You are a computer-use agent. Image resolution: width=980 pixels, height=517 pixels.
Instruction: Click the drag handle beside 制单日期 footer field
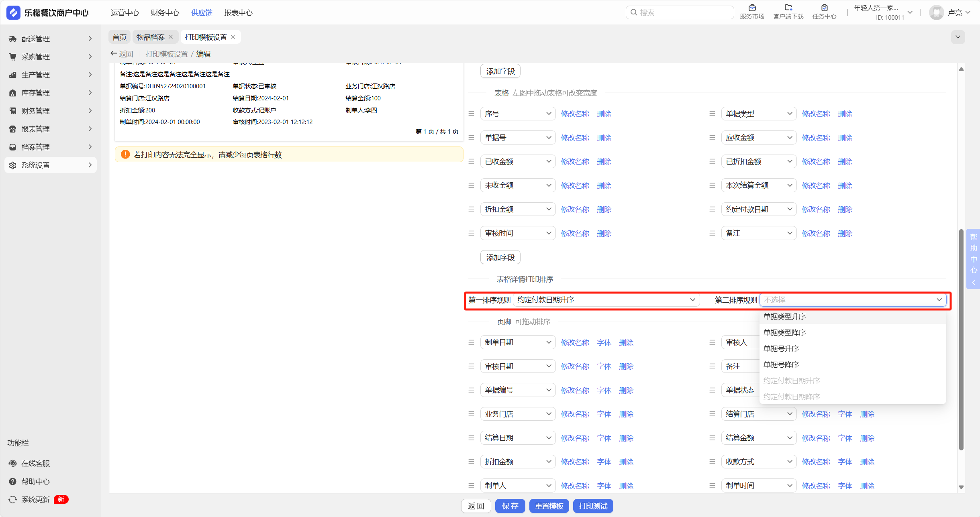pyautogui.click(x=472, y=342)
